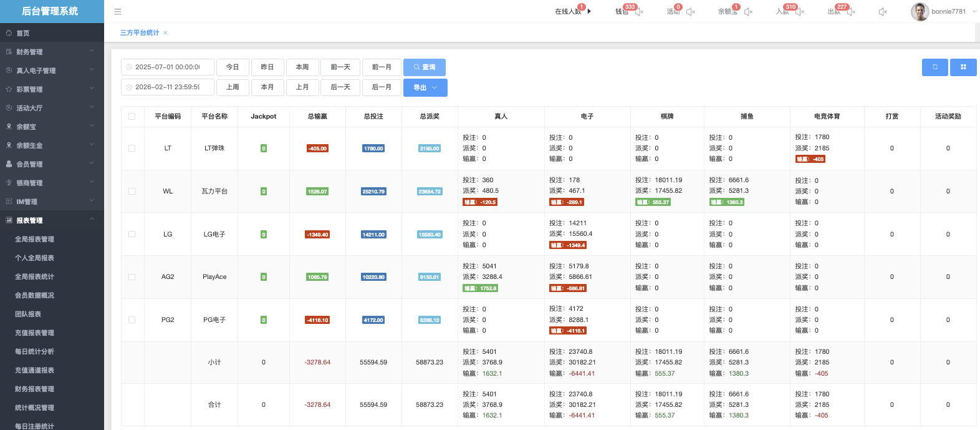The height and width of the screenshot is (430, 980).
Task: Click the 今日 date filter button
Action: pyautogui.click(x=233, y=67)
